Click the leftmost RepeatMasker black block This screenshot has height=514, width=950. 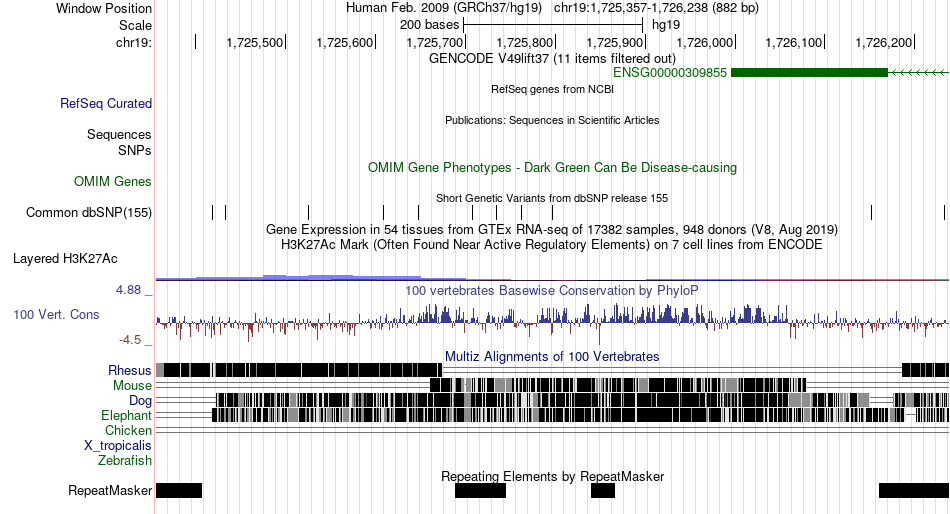[179, 490]
